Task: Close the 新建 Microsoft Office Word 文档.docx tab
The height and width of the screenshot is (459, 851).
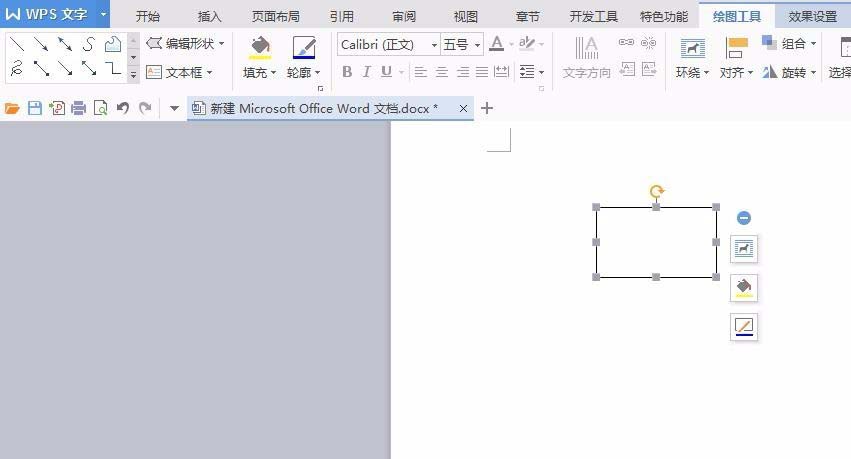Action: click(463, 109)
